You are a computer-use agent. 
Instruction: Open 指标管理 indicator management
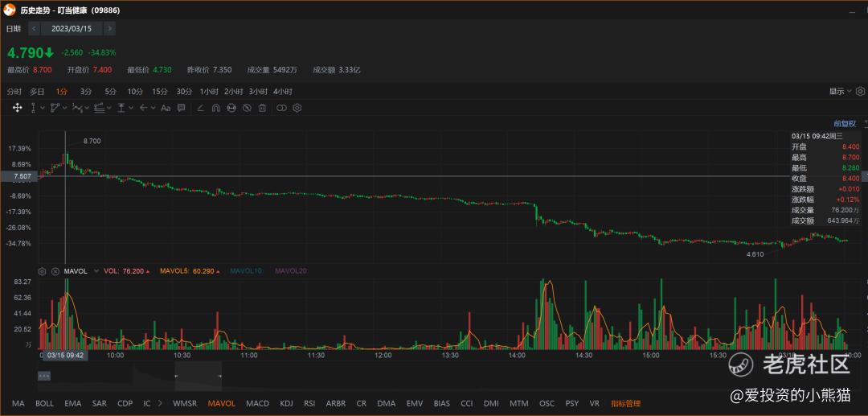pos(625,403)
